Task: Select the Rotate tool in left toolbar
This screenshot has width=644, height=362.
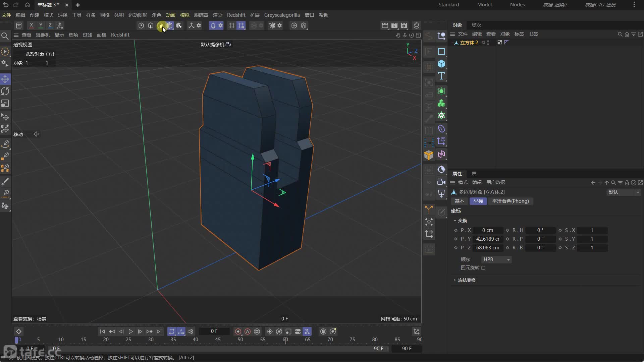Action: (x=5, y=91)
